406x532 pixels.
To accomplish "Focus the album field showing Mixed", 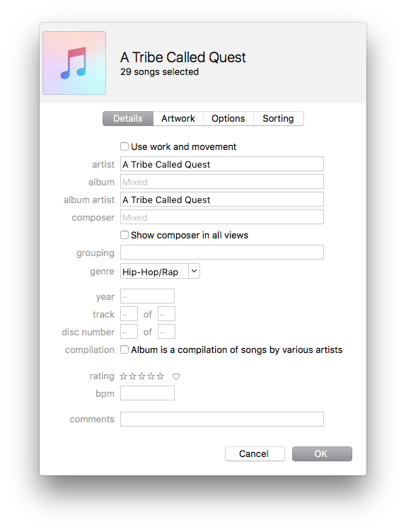I will coord(222,182).
